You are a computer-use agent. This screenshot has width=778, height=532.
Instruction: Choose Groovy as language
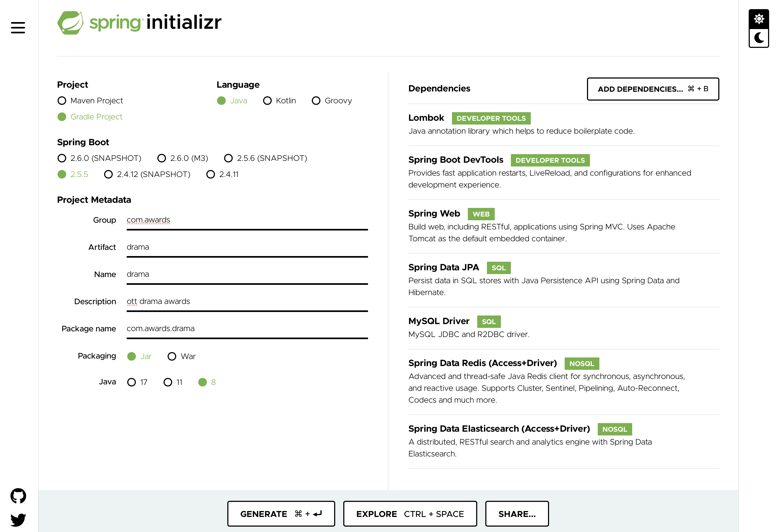[332, 101]
